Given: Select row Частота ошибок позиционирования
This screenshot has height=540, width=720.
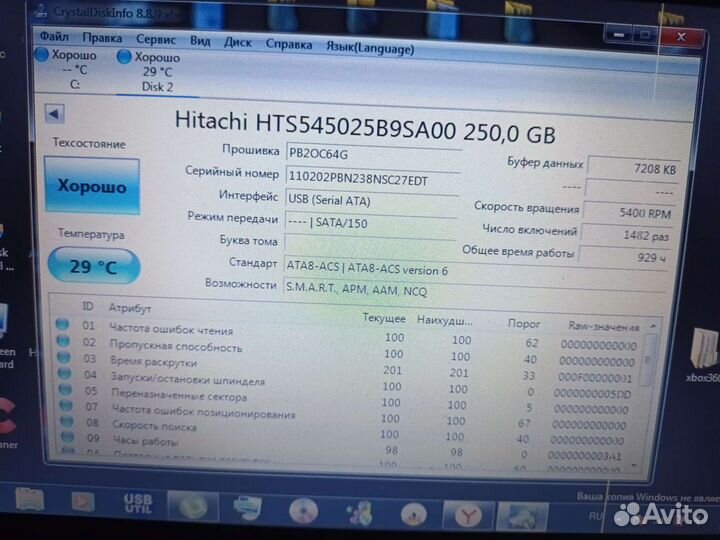Looking at the screenshot, I should (349, 416).
